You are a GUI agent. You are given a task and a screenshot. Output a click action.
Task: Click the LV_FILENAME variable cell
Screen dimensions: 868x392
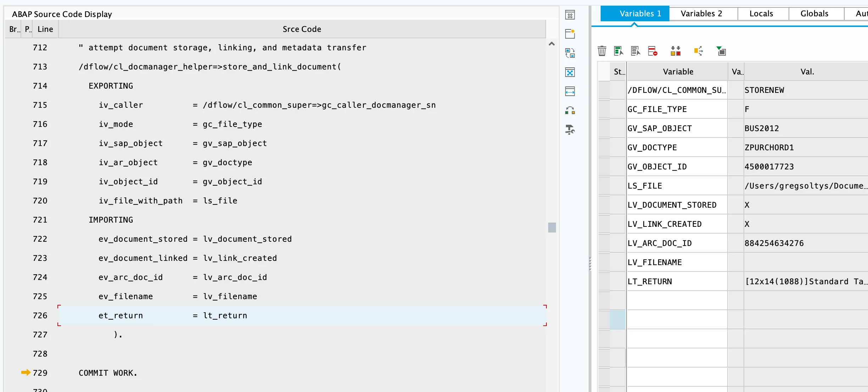[677, 262]
